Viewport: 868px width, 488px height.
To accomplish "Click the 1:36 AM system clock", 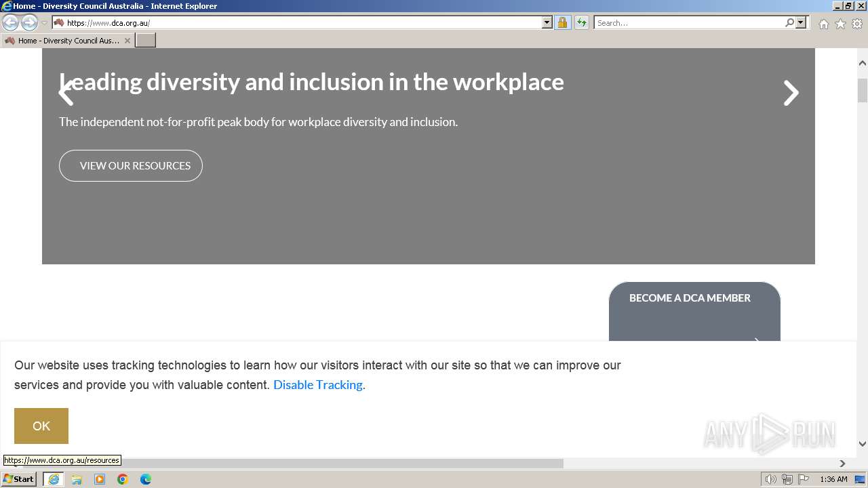I will (833, 479).
